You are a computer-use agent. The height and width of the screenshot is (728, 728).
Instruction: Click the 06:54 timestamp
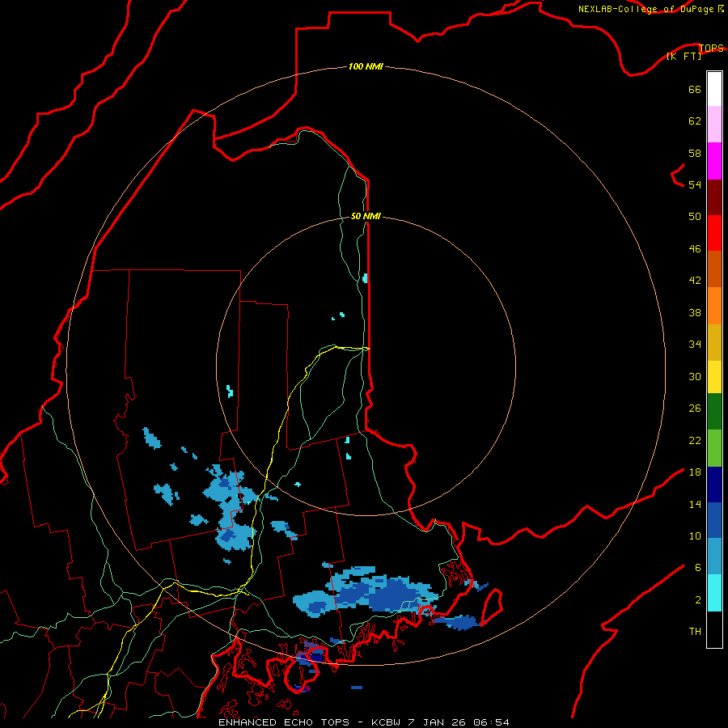[x=491, y=722]
